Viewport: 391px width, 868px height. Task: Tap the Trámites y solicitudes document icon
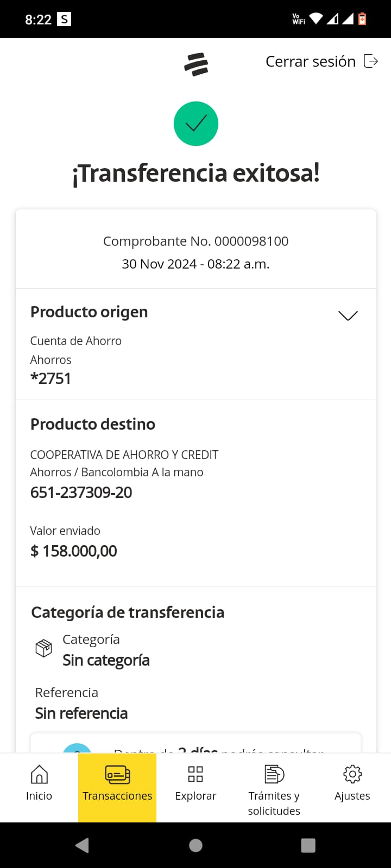pyautogui.click(x=274, y=774)
